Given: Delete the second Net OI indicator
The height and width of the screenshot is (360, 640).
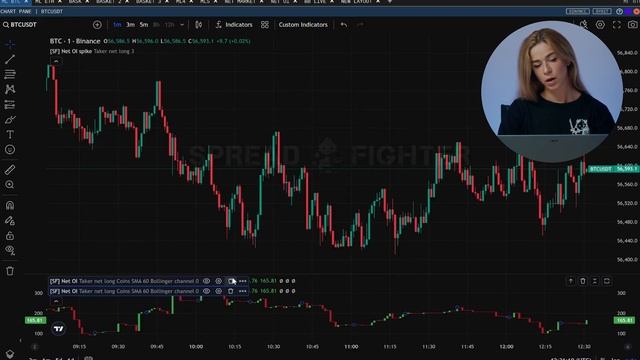Looking at the screenshot, I should [231, 291].
